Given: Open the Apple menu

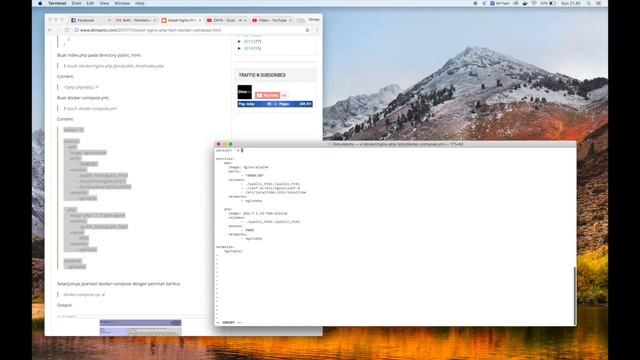Looking at the screenshot, I should coord(40,3).
